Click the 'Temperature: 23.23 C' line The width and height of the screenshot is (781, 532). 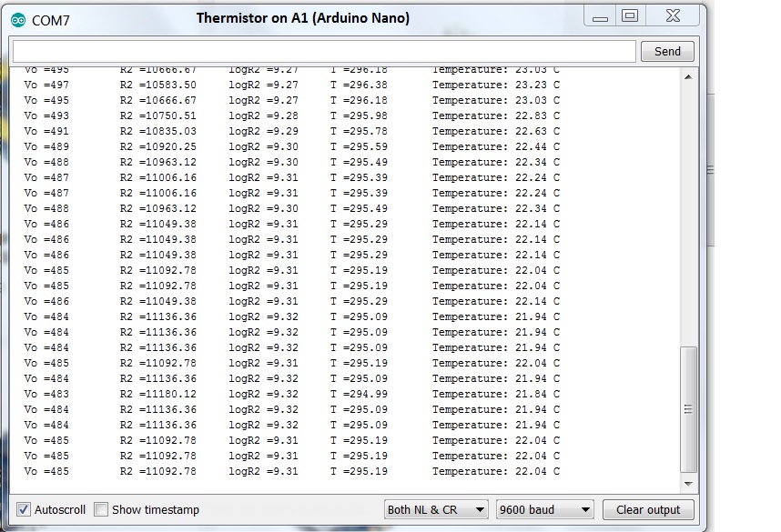coord(495,85)
